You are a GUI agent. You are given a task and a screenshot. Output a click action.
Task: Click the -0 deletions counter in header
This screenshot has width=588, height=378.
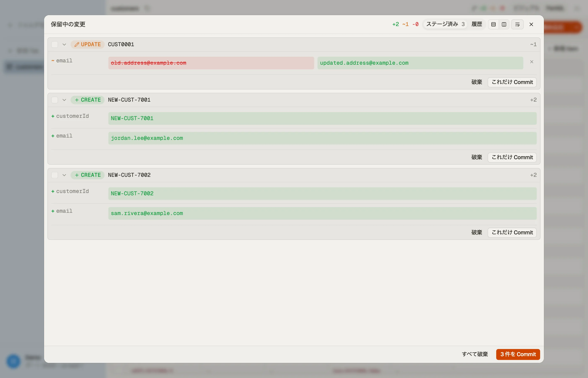(415, 24)
